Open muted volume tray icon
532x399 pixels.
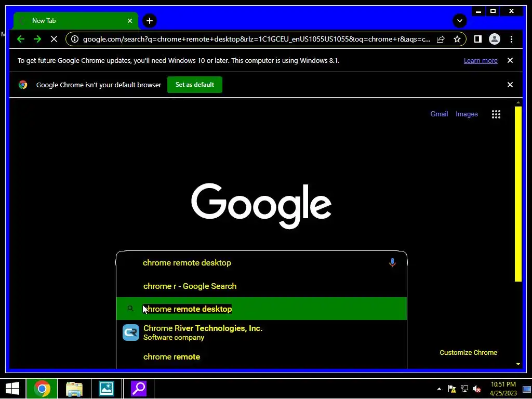point(477,389)
